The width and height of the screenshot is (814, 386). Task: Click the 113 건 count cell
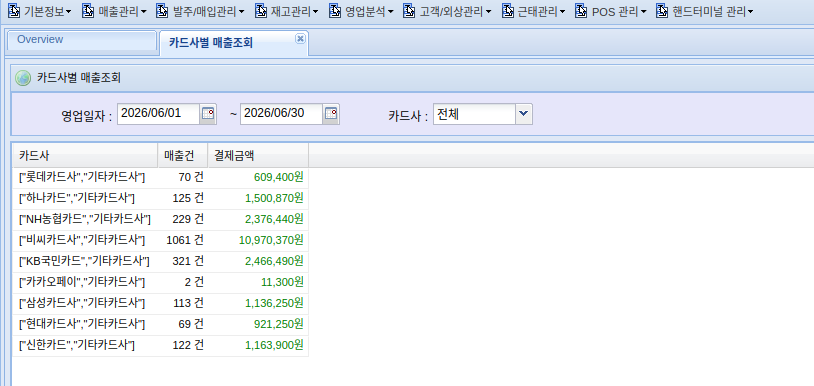(x=183, y=304)
